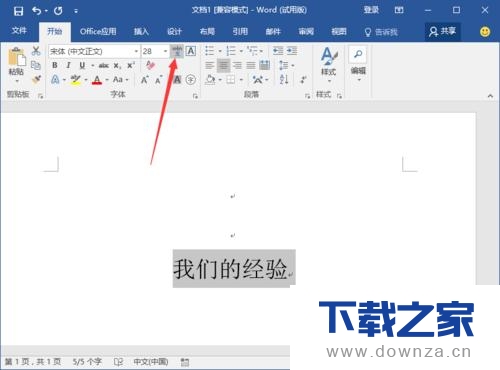Image resolution: width=500 pixels, height=370 pixels.
Task: Toggle character shading A icon
Action: tap(177, 80)
